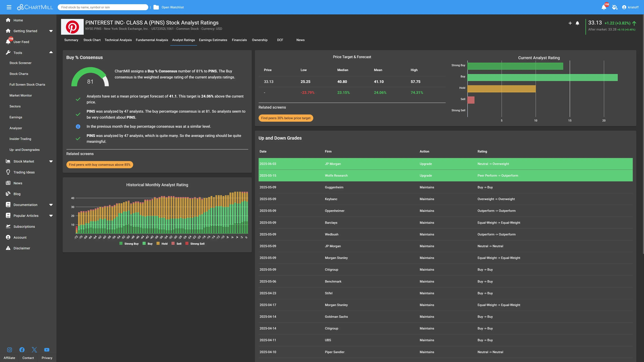Click the theme paint bucket icon
Viewport: 644px width, 362px height.
[615, 7]
